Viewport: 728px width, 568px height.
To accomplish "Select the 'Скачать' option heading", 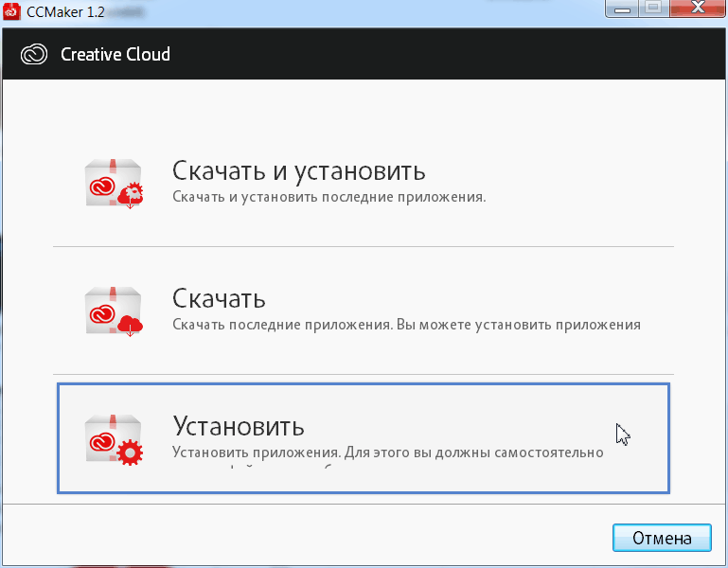I will [x=219, y=298].
